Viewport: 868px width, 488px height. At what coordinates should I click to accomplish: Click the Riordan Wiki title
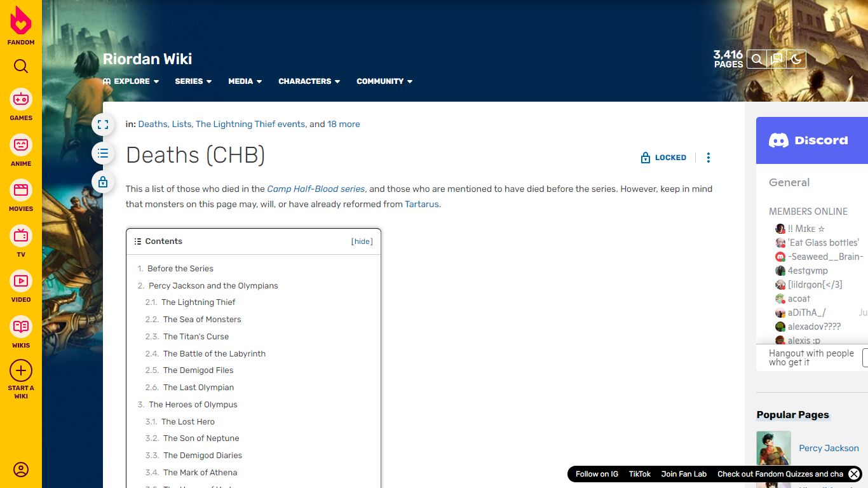[x=147, y=59]
